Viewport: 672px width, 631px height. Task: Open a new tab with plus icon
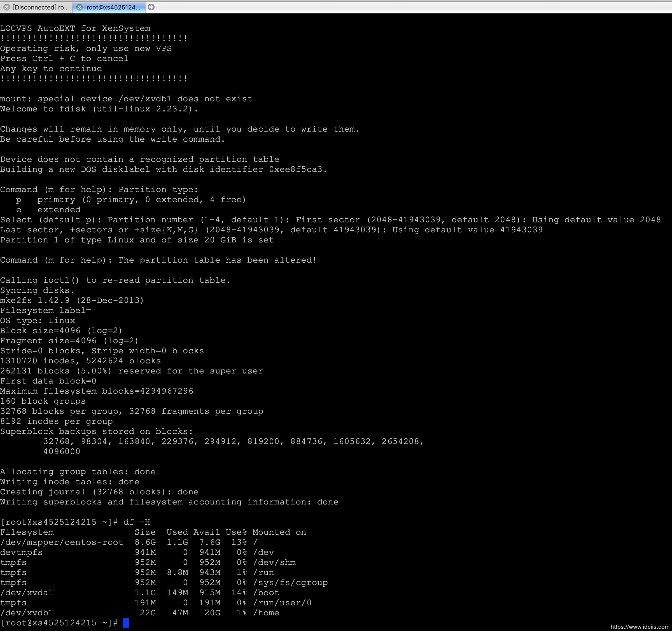coord(151,7)
